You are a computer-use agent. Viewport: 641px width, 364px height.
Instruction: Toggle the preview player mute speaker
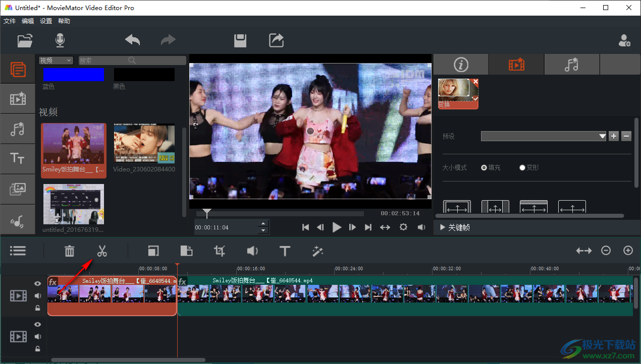pyautogui.click(x=421, y=227)
